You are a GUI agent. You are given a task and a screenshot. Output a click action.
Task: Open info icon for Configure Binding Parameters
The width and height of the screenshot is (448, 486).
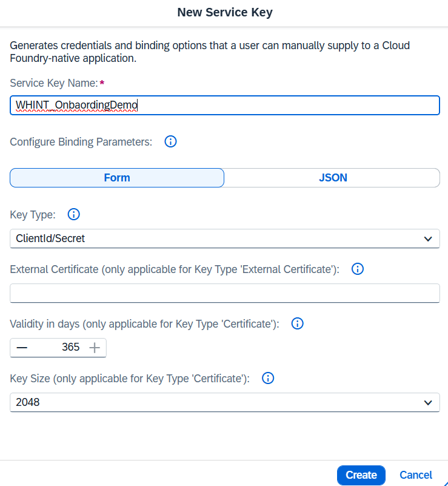click(171, 142)
